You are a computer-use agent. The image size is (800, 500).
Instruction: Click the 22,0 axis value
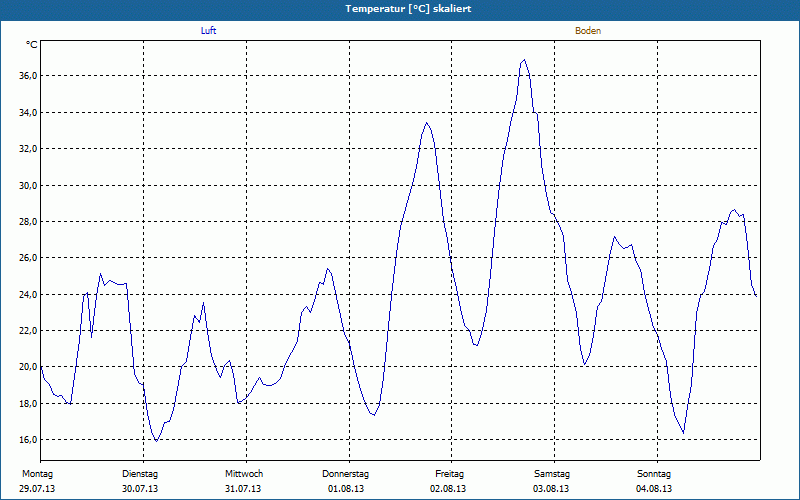(27, 331)
